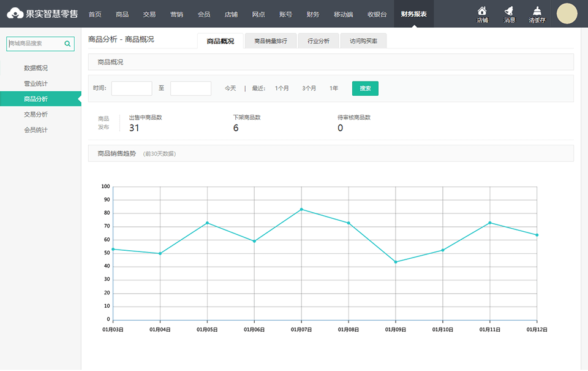The height and width of the screenshot is (371, 588).
Task: Open the 商品 top menu
Action: coord(122,14)
